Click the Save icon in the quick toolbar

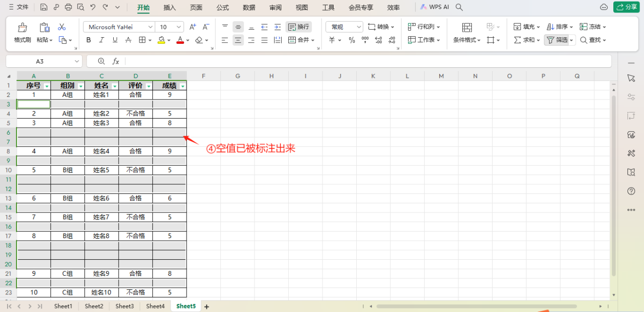point(44,8)
